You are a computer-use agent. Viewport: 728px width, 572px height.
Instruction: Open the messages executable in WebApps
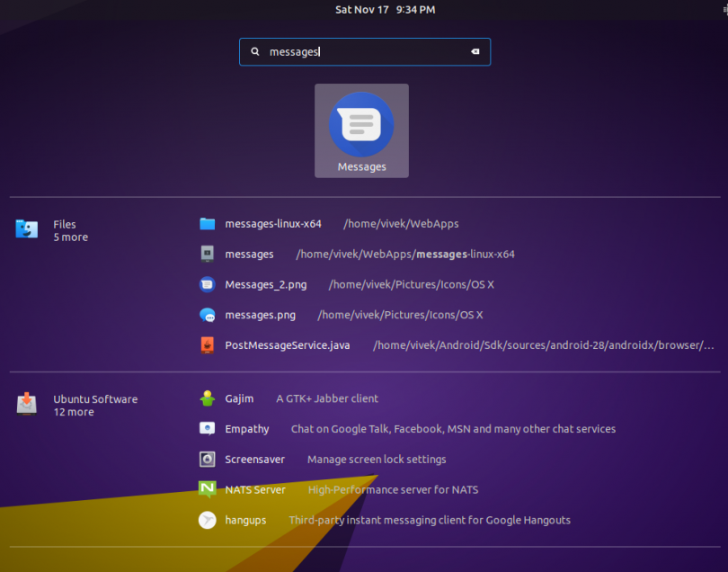248,254
